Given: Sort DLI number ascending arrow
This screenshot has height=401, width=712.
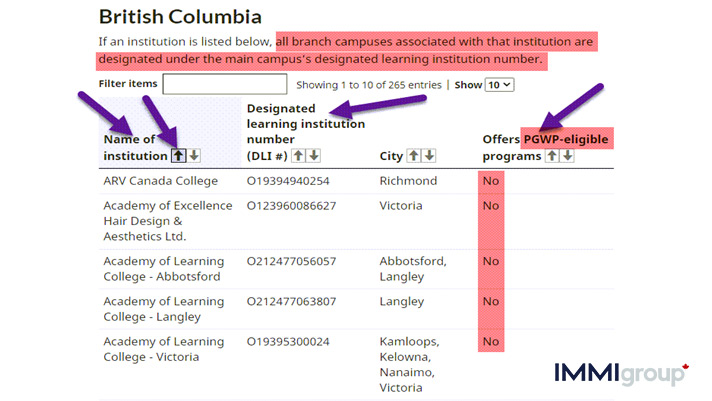Looking at the screenshot, I should click(298, 156).
